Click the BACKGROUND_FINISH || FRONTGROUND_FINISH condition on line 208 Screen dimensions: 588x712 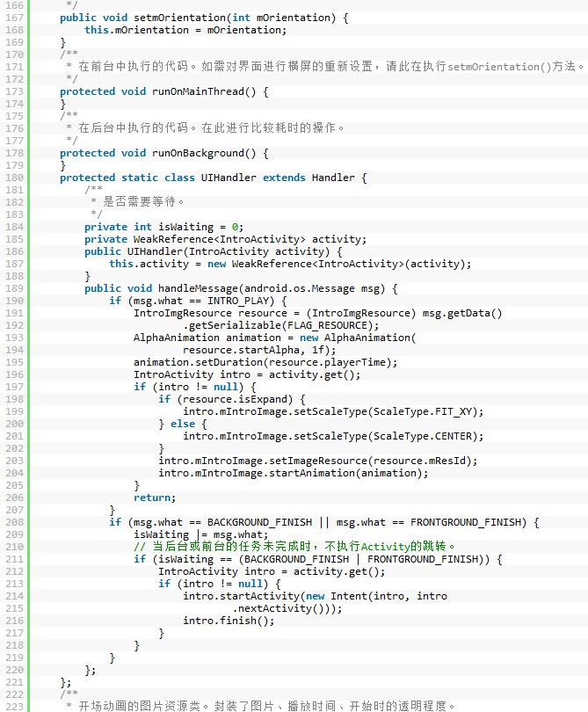pyautogui.click(x=323, y=522)
